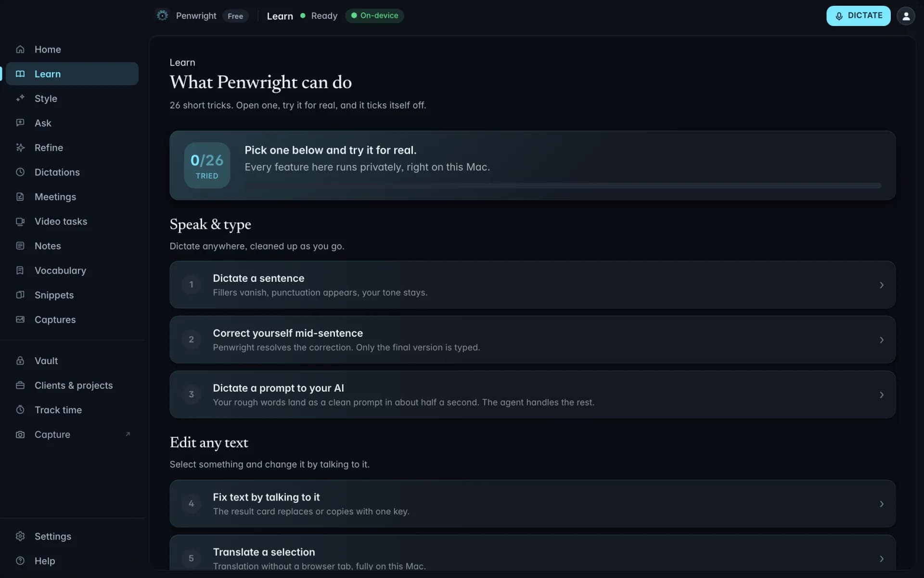
Task: Expand Fix text by talking chevron
Action: click(x=881, y=504)
